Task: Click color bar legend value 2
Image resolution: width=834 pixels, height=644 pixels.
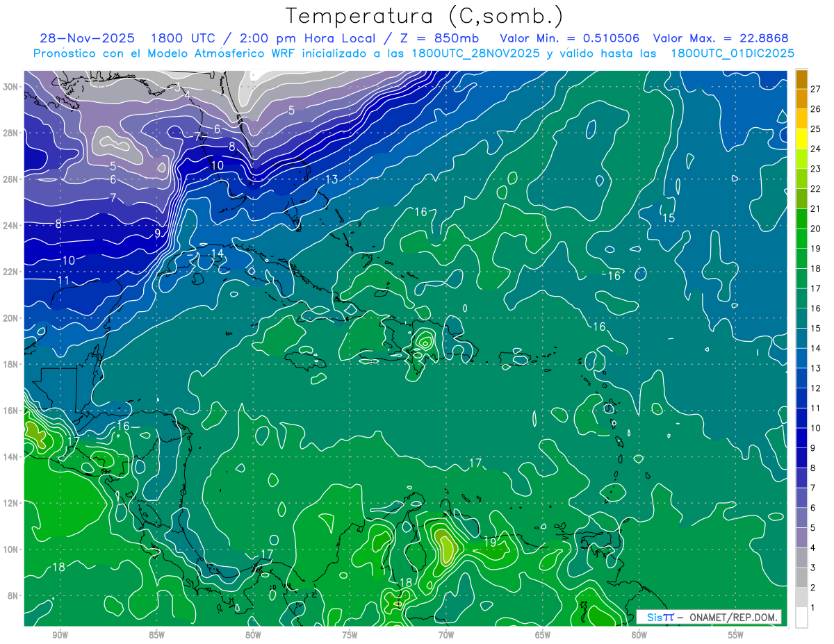Action: (x=812, y=588)
